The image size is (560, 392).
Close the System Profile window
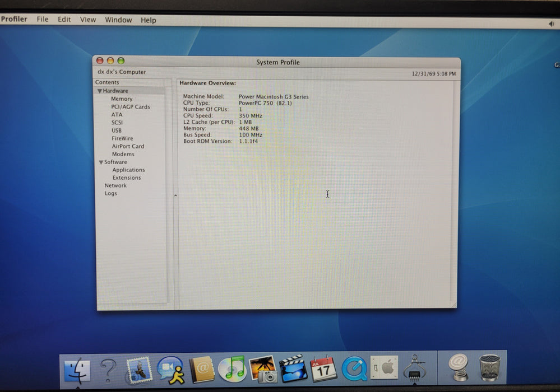click(100, 60)
